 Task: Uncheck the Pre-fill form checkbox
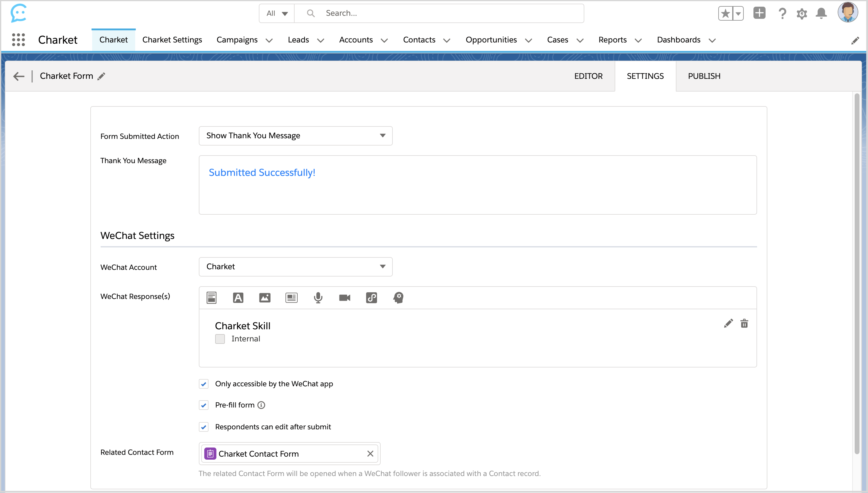point(204,405)
